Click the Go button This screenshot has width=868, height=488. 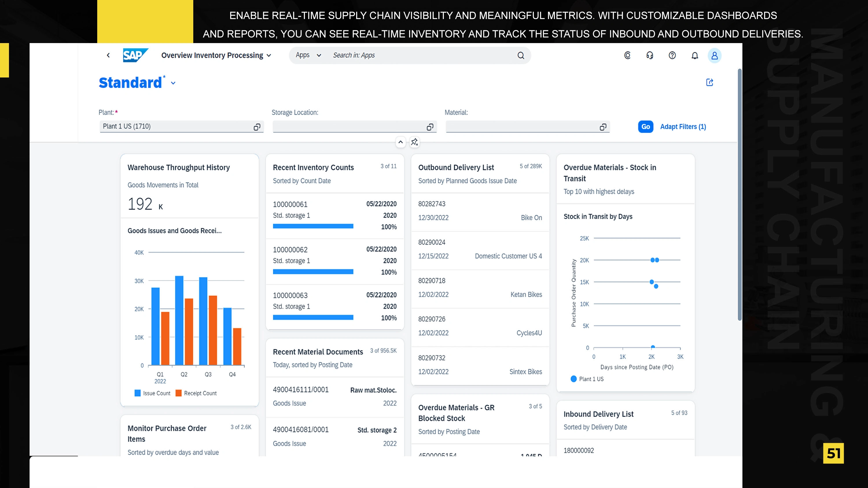[x=645, y=127]
